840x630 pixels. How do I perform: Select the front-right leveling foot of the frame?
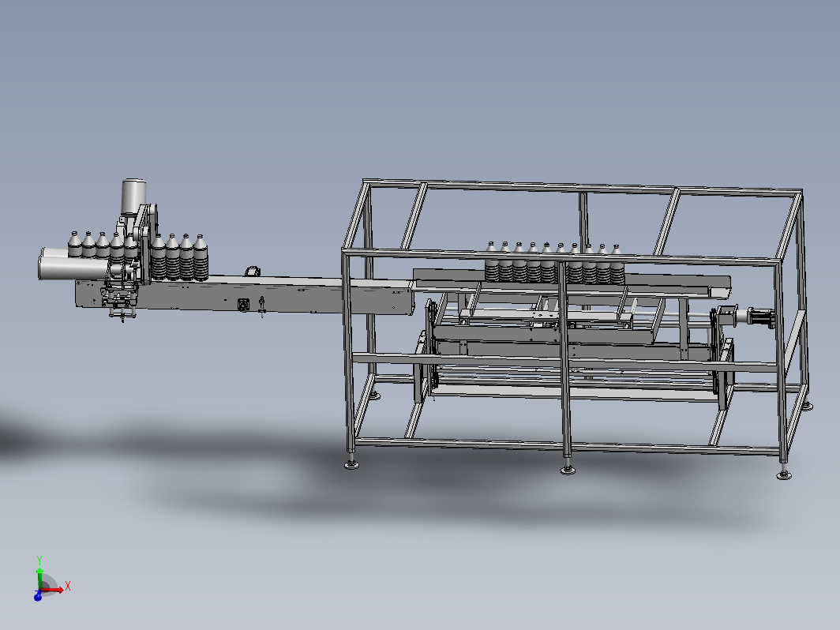tap(784, 471)
